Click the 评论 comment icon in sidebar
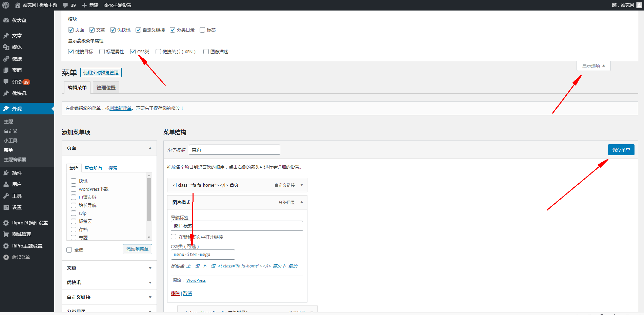Viewport: 644px width, 315px height. (6, 82)
